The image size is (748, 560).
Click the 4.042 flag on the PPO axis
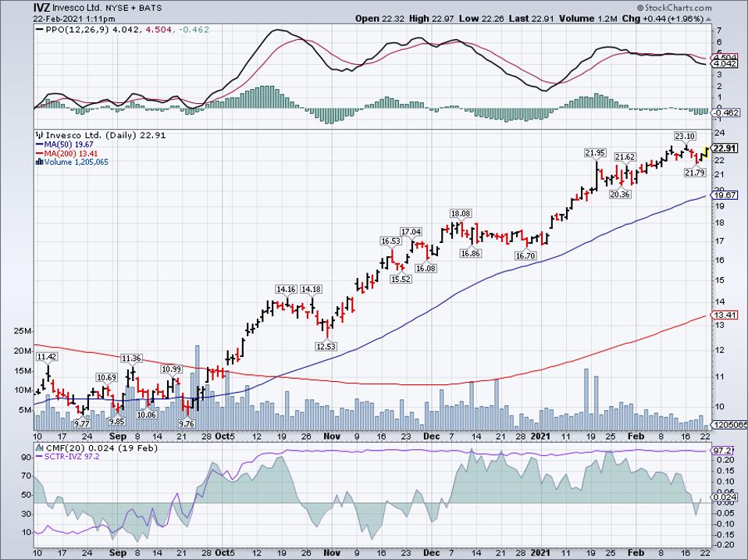[x=725, y=63]
